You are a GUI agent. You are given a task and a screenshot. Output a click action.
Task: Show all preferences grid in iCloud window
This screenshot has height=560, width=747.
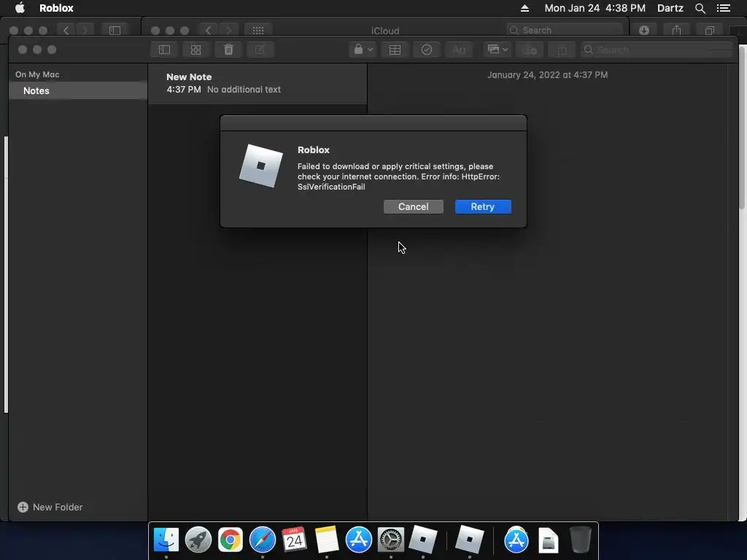coord(258,31)
